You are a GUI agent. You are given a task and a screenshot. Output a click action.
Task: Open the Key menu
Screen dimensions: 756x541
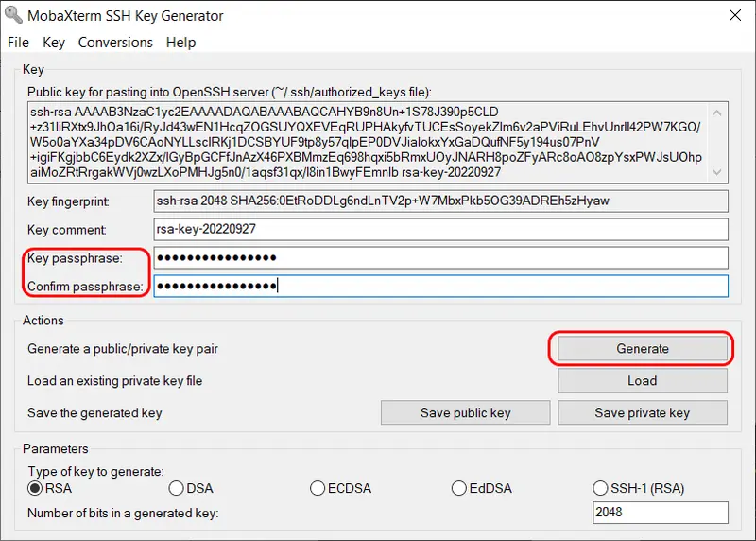pos(54,43)
